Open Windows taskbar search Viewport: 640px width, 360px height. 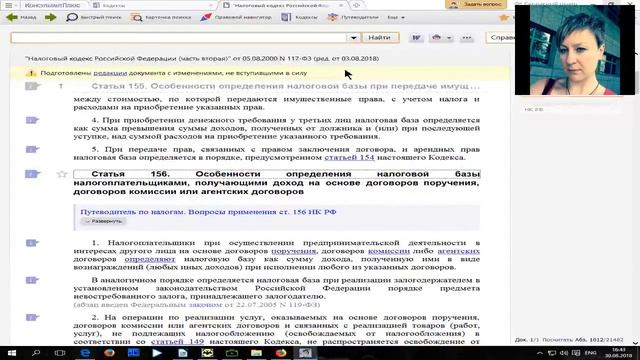36,353
